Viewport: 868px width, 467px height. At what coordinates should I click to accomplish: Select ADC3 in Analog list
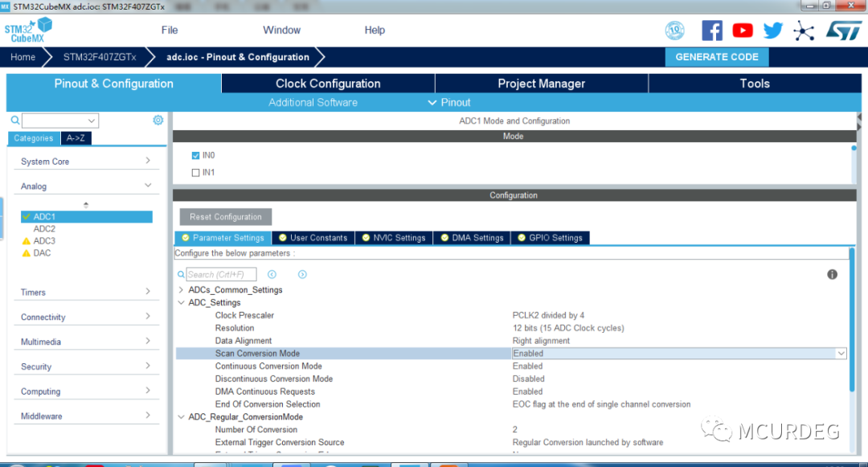(x=44, y=241)
